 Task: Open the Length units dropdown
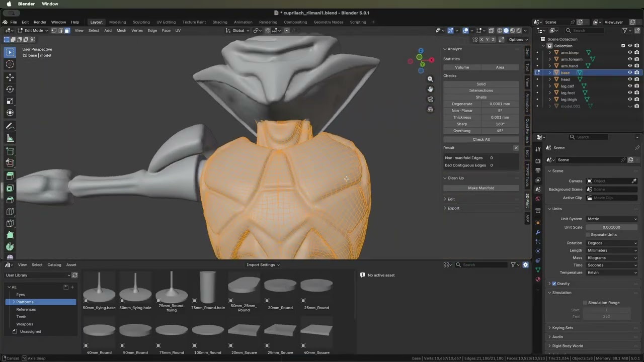pos(611,250)
